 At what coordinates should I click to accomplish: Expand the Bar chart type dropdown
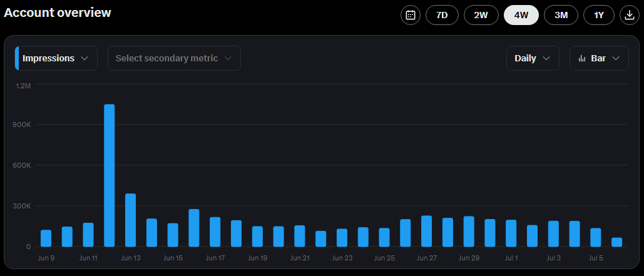coord(599,58)
